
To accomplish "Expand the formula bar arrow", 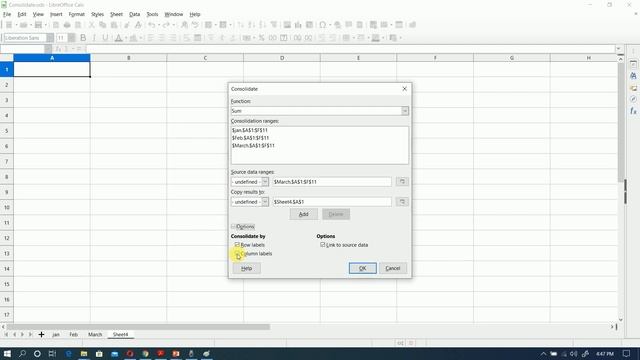I will point(619,49).
